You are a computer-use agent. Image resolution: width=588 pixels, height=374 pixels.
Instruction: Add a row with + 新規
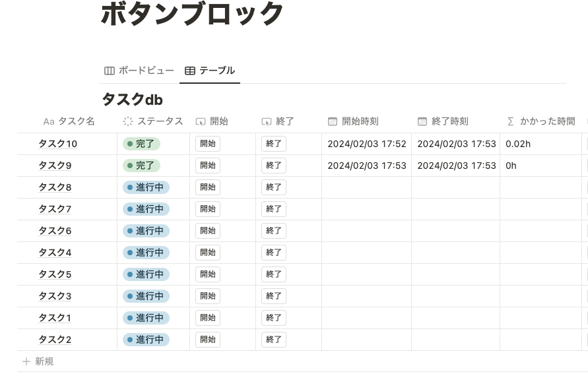38,361
